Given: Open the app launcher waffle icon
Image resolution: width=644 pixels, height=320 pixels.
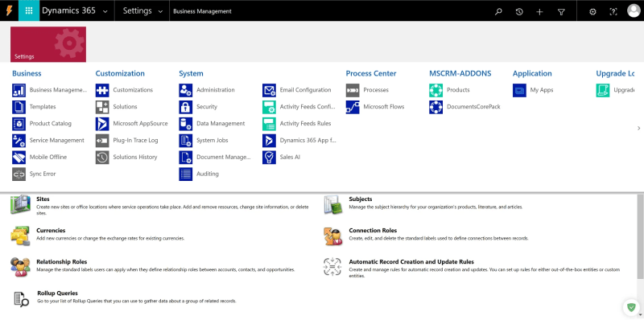Looking at the screenshot, I should pyautogui.click(x=29, y=10).
